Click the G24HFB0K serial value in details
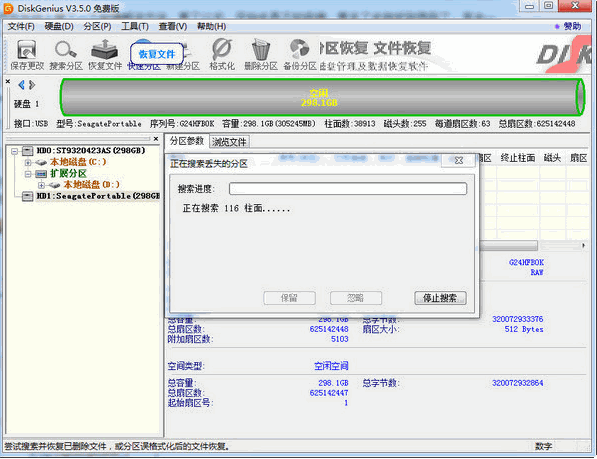597x459 pixels. [x=526, y=263]
